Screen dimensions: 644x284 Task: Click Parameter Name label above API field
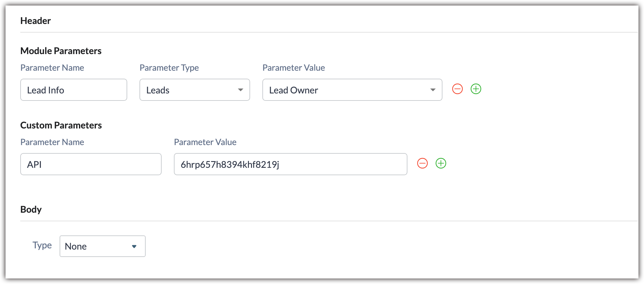click(x=52, y=142)
